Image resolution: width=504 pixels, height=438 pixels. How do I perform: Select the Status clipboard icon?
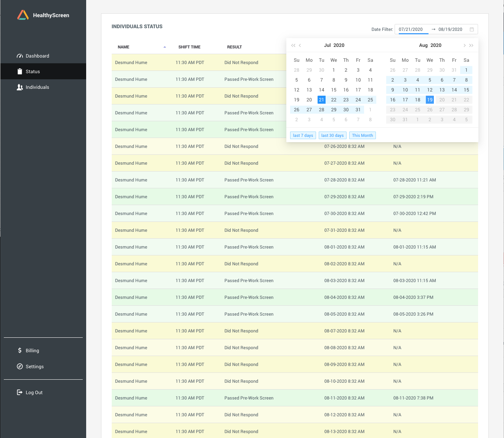[20, 72]
